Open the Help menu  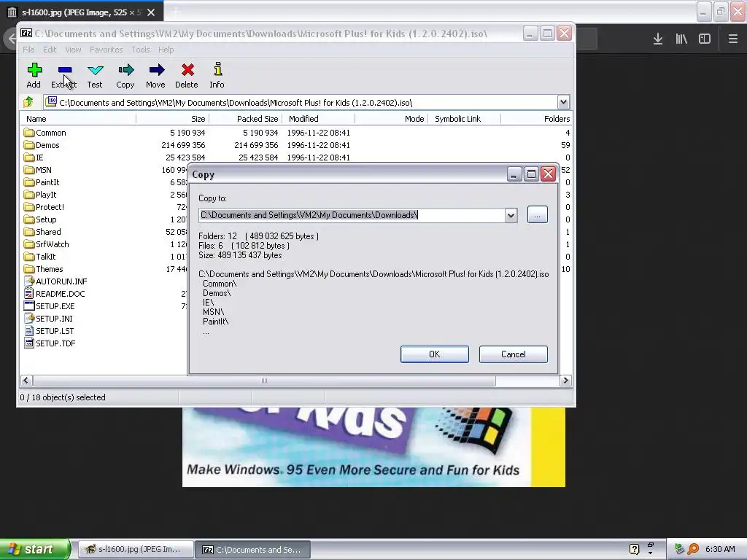coord(166,50)
